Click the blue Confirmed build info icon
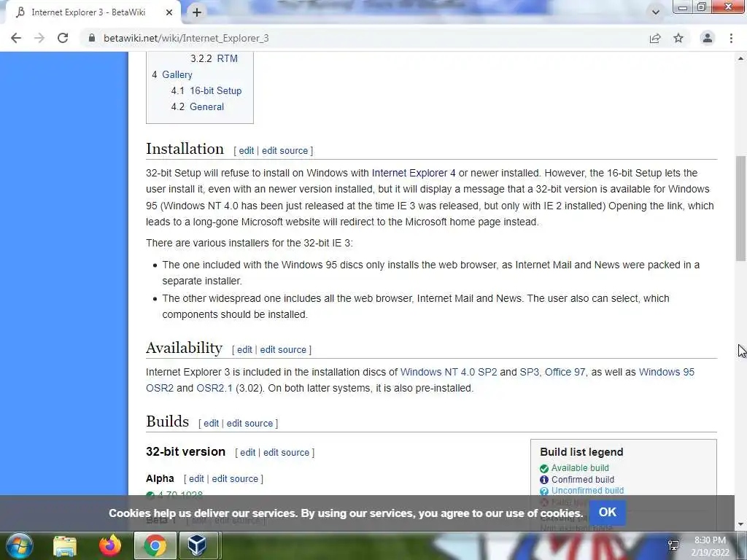Image resolution: width=747 pixels, height=560 pixels. click(x=544, y=480)
